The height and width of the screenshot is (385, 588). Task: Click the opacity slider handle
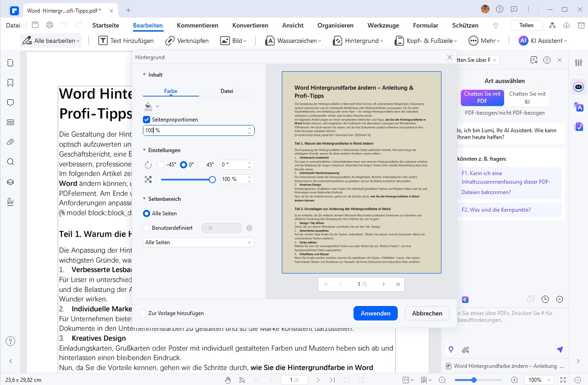point(212,179)
